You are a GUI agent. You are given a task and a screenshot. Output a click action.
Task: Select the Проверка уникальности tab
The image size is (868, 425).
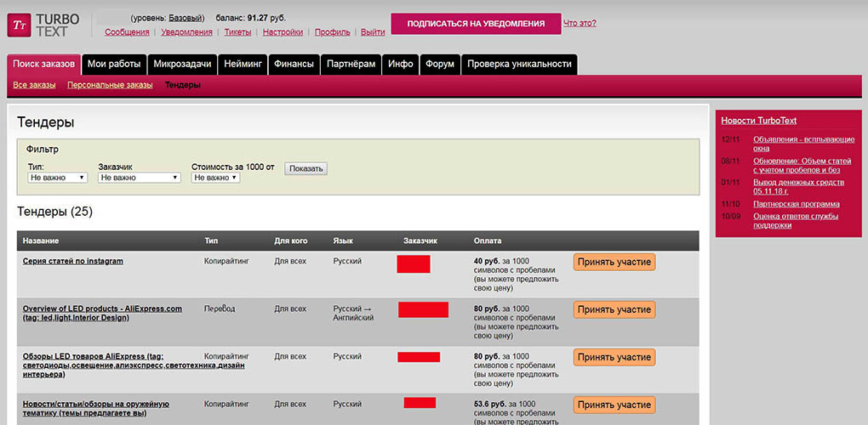[x=519, y=64]
